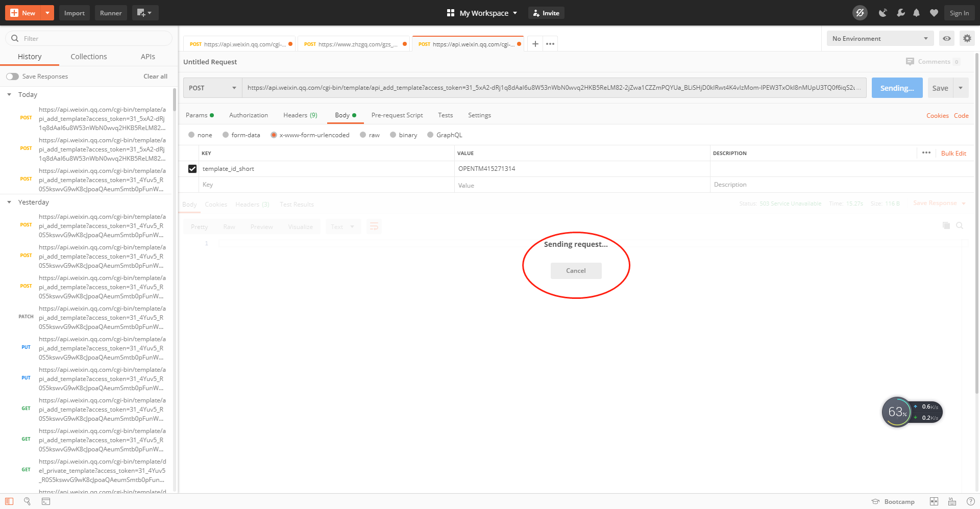
Task: Open the Runner
Action: (111, 13)
